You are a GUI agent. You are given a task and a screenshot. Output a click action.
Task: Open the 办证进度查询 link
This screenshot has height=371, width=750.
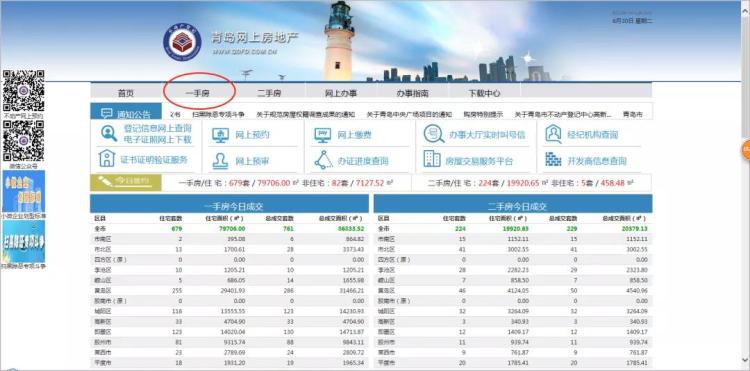363,162
